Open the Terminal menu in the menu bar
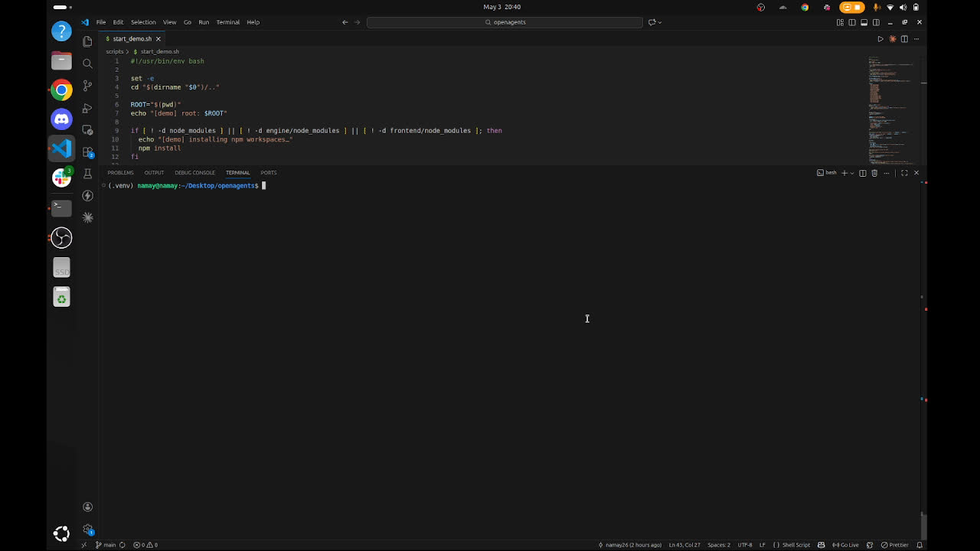Screen dimensions: 980x551 (x=227, y=22)
